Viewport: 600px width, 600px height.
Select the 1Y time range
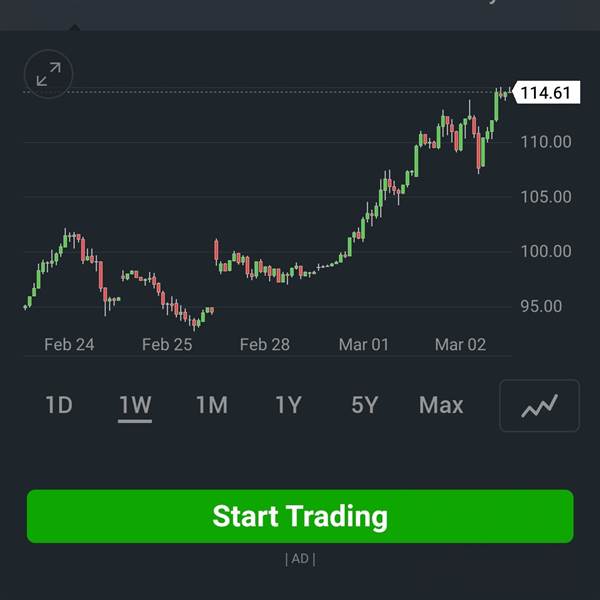(288, 405)
